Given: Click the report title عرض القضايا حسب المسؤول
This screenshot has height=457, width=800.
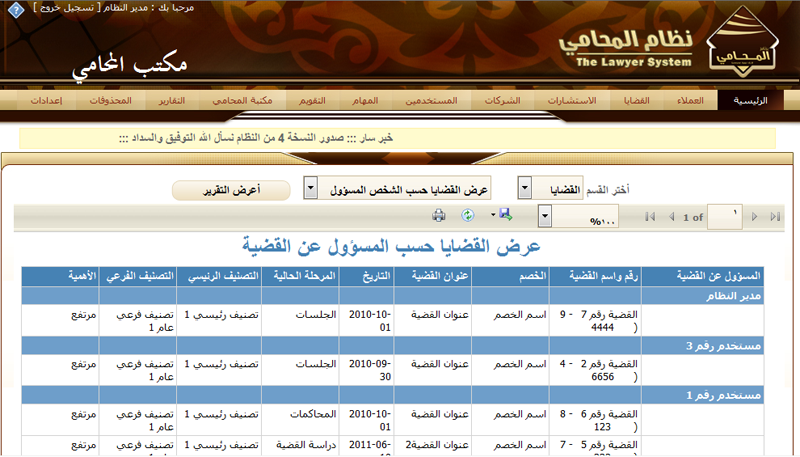Looking at the screenshot, I should click(391, 246).
